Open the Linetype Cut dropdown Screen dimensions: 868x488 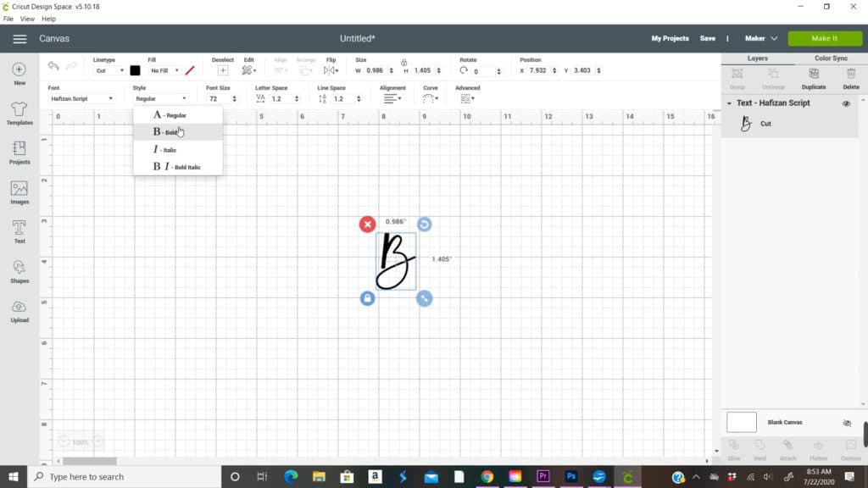pos(109,70)
